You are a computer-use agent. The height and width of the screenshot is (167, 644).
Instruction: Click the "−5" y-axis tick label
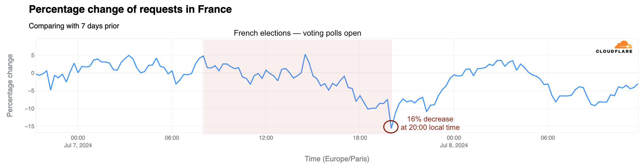point(31,91)
